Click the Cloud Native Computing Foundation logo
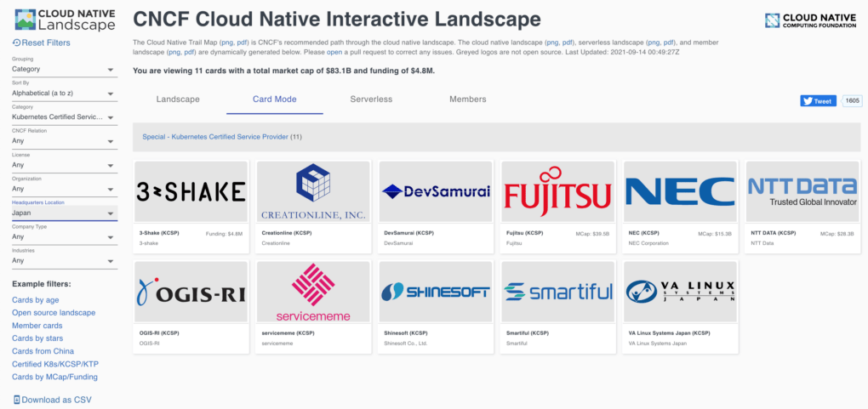Viewport: 868px width, 409px height. click(810, 20)
